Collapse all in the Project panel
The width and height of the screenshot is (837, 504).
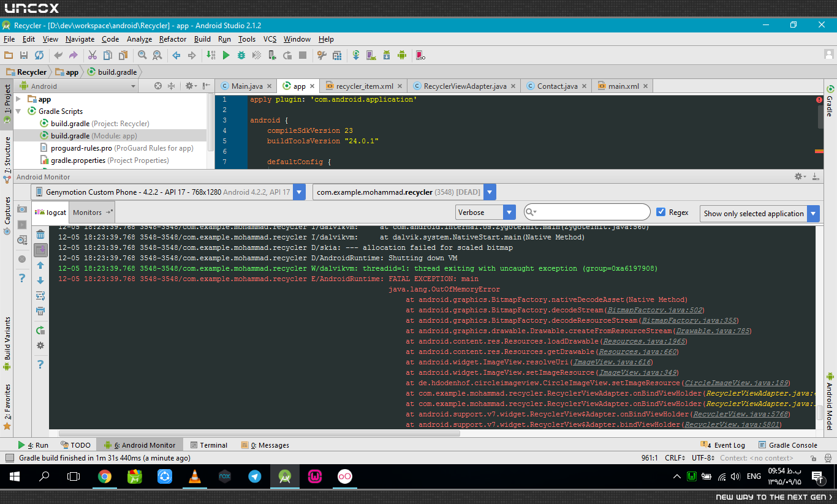172,86
